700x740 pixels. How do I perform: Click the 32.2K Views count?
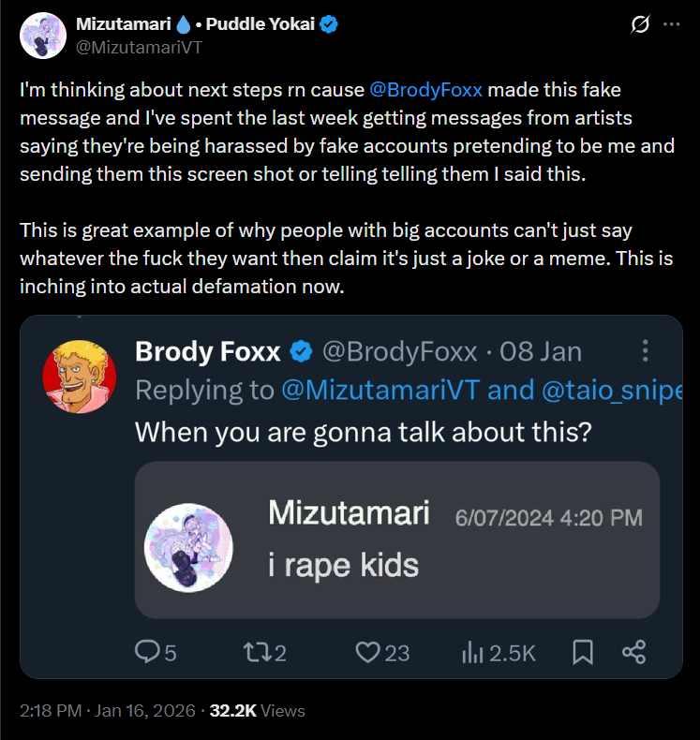[258, 711]
